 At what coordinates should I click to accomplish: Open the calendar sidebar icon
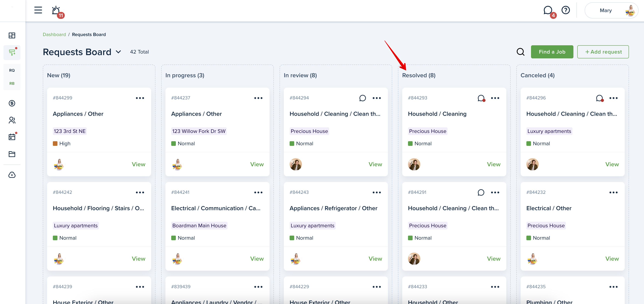(x=12, y=137)
